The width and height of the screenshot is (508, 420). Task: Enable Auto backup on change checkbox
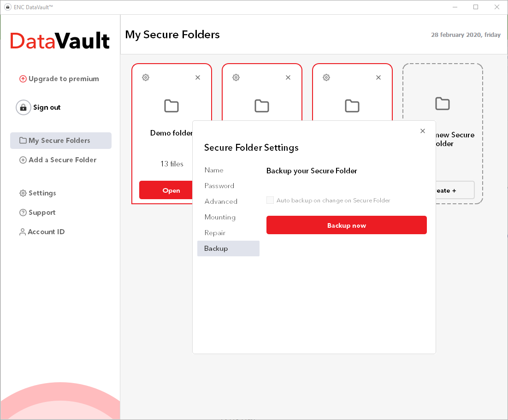[x=270, y=200]
